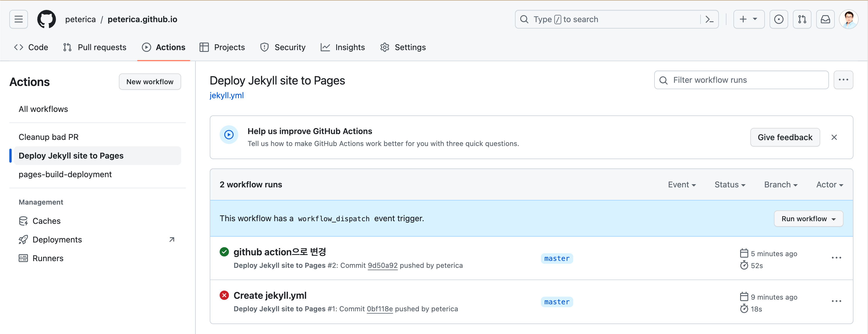Open the hamburger navigation menu
Viewport: 868px width, 334px height.
tap(19, 19)
